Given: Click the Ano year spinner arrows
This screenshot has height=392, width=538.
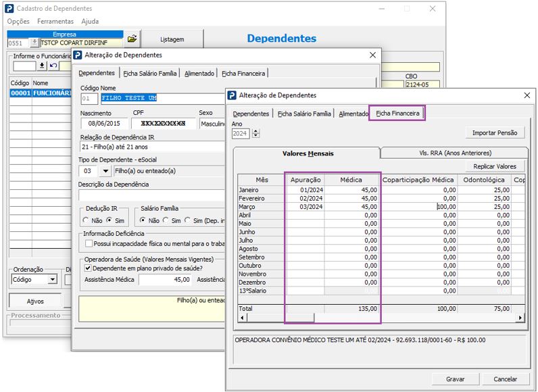Looking at the screenshot, I should point(255,133).
